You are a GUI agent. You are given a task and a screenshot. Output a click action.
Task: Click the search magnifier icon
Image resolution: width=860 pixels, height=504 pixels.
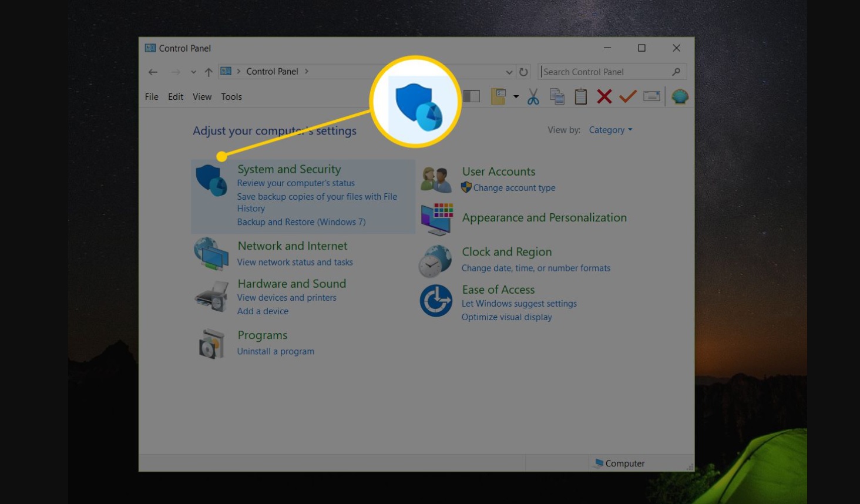coord(676,72)
